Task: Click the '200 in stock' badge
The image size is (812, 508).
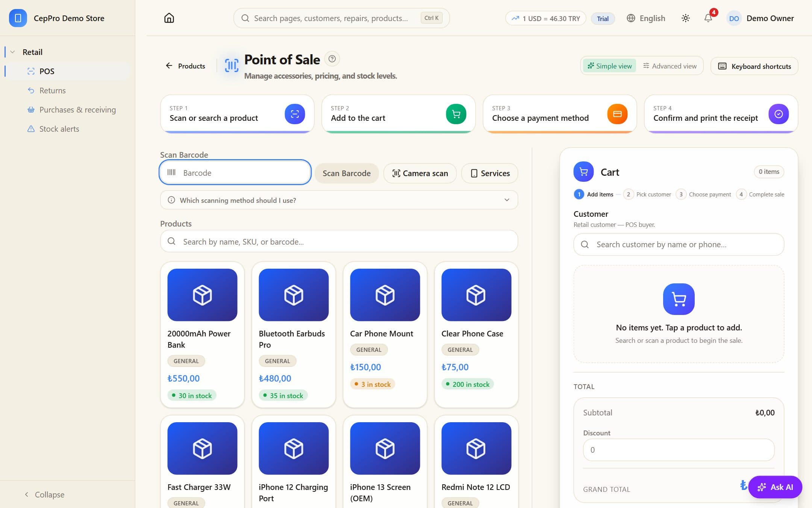Action: point(467,384)
